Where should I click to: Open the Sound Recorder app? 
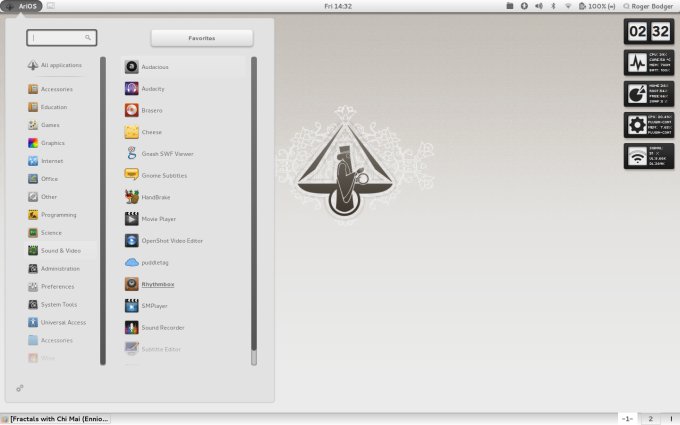162,327
